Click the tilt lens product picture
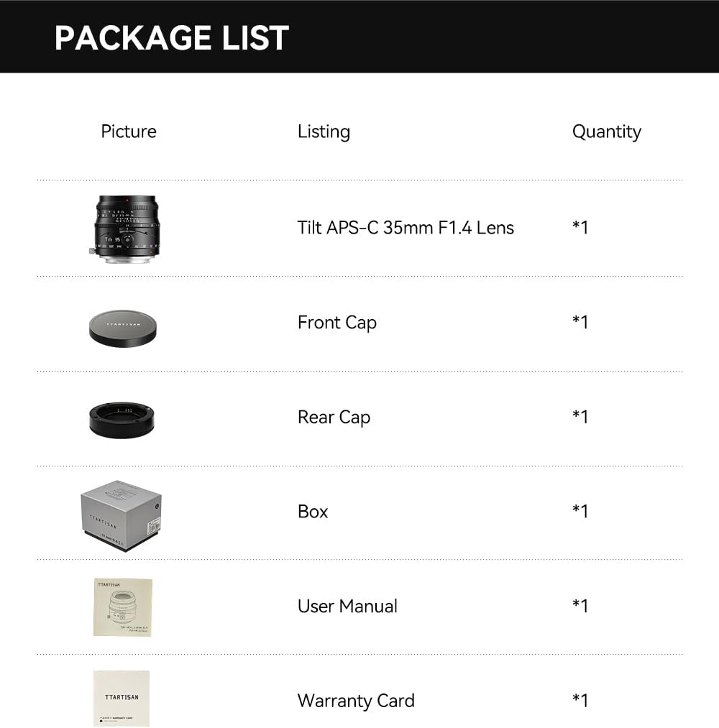 click(124, 228)
